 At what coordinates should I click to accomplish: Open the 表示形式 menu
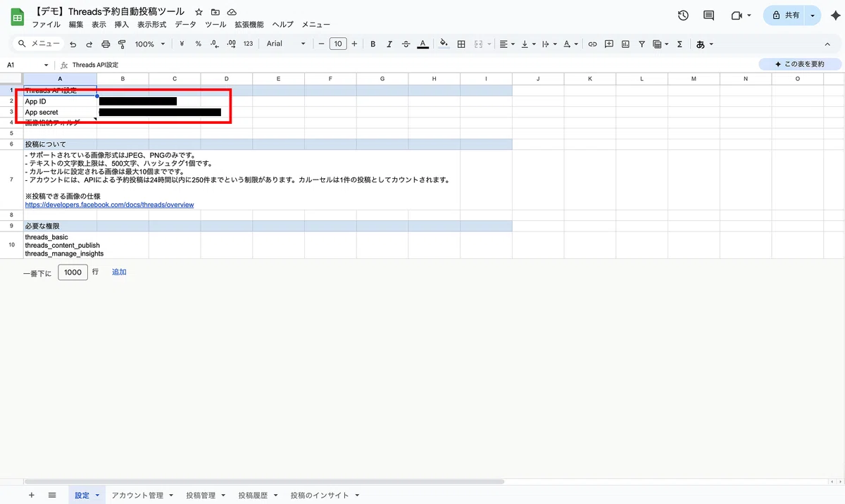[151, 25]
